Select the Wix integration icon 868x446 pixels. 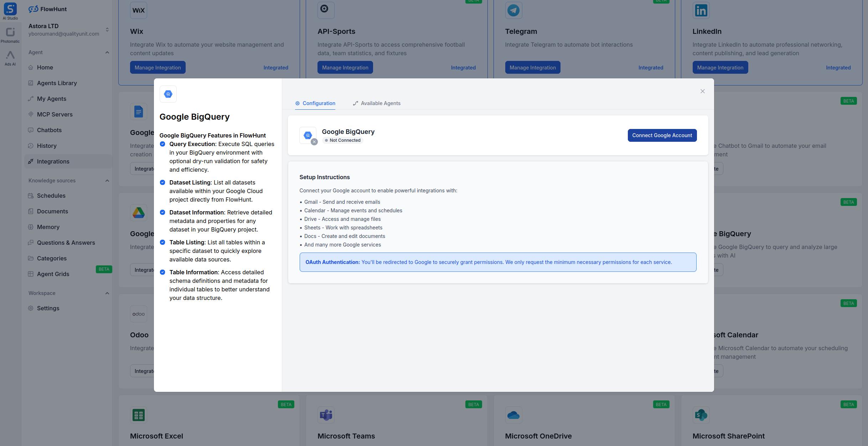[139, 10]
